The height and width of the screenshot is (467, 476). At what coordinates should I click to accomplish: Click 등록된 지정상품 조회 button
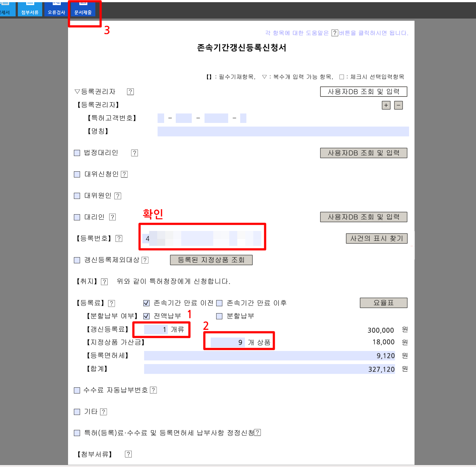(211, 260)
